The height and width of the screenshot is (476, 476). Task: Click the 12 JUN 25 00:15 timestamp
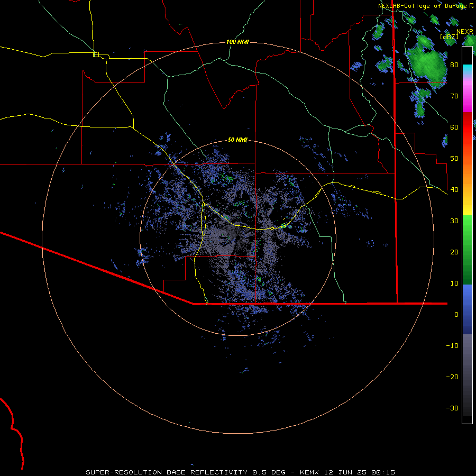tap(359, 472)
